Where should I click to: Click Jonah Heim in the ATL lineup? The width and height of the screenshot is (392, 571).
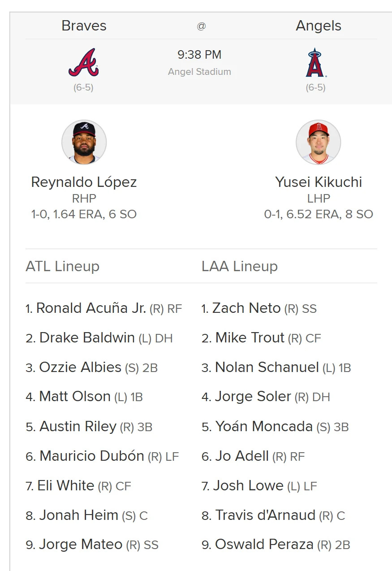(78, 515)
